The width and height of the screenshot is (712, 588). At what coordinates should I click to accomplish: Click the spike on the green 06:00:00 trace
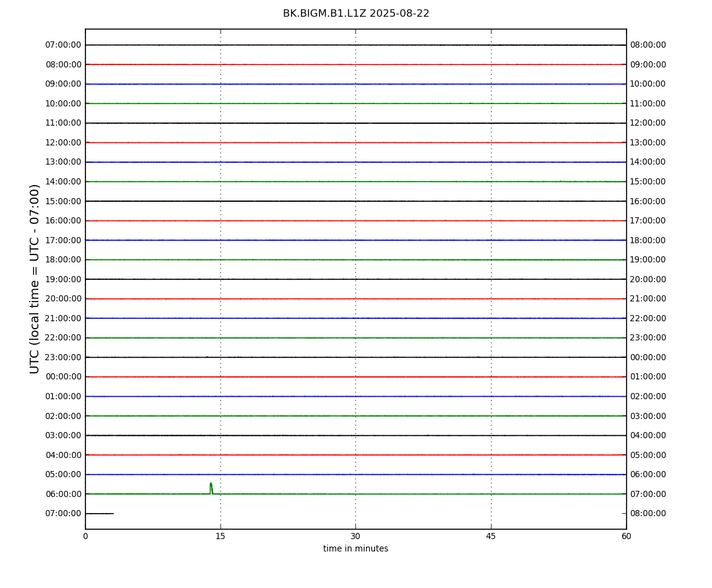click(x=211, y=488)
